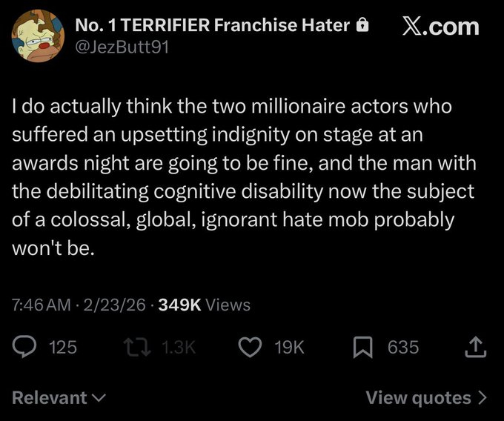Open the View quotes link
Screen dimensions: 504x421
(x=420, y=397)
